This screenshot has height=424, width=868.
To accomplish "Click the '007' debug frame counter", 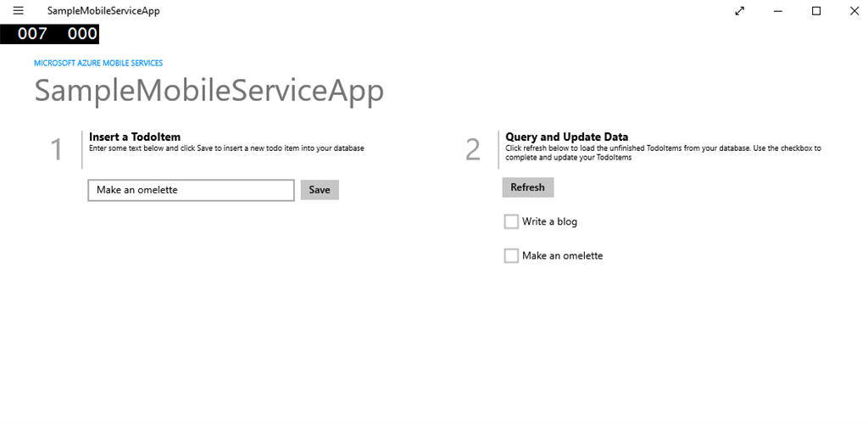I will pyautogui.click(x=32, y=34).
